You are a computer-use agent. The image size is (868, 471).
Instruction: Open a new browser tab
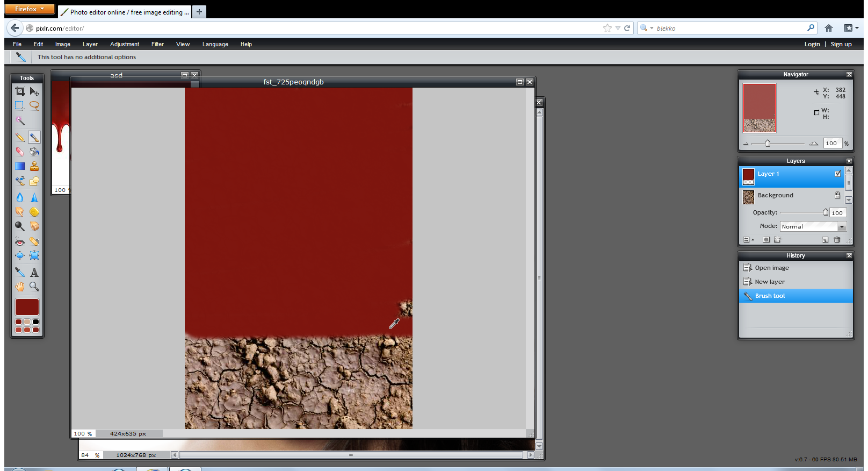coord(199,12)
